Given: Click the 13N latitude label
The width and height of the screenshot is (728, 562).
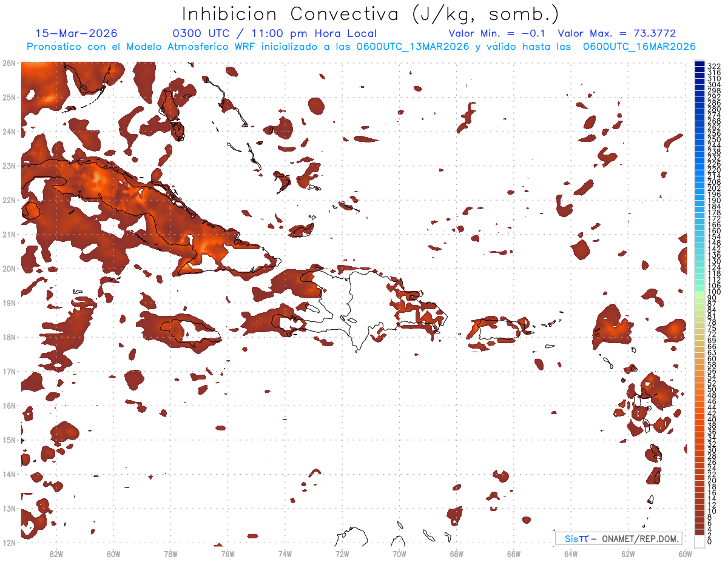Looking at the screenshot, I should click(8, 508).
